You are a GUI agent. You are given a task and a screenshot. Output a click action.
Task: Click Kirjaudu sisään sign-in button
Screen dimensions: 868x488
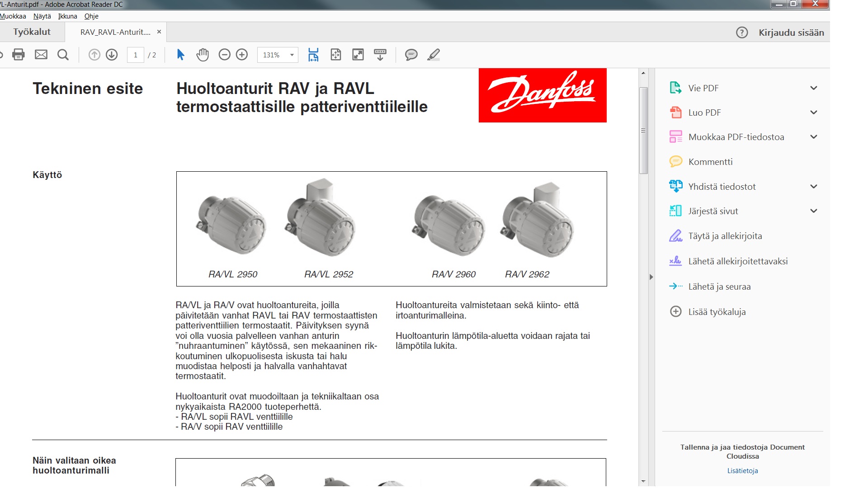coord(791,33)
